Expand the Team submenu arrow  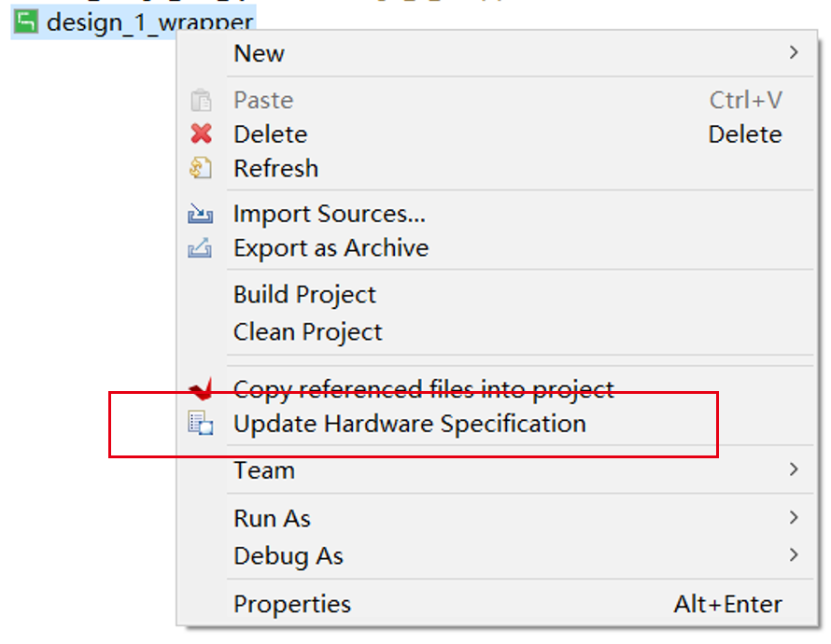click(x=794, y=469)
